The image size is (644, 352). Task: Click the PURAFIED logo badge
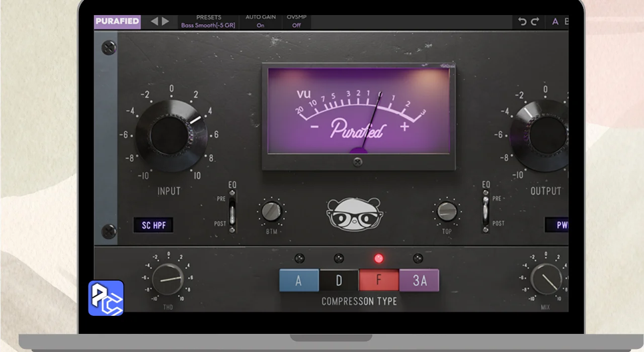coord(117,21)
